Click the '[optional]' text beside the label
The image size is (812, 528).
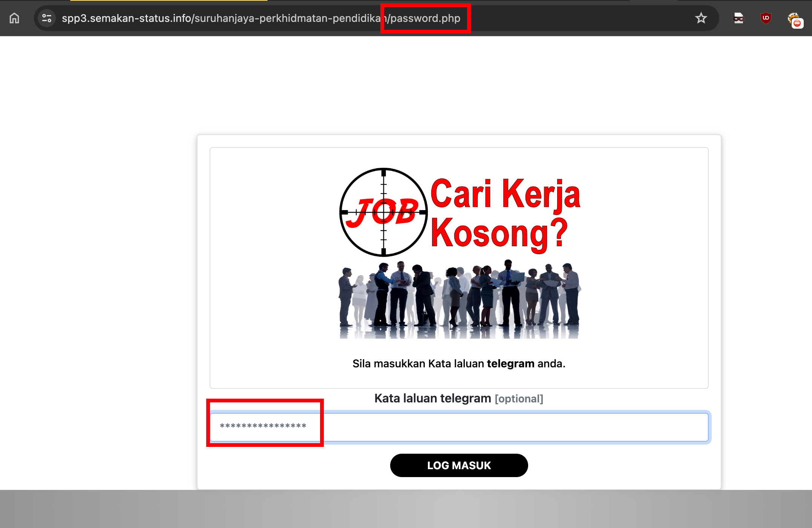pos(519,399)
